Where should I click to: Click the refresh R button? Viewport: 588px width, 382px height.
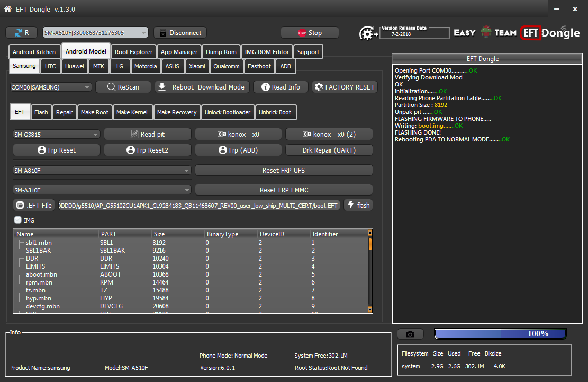point(21,33)
